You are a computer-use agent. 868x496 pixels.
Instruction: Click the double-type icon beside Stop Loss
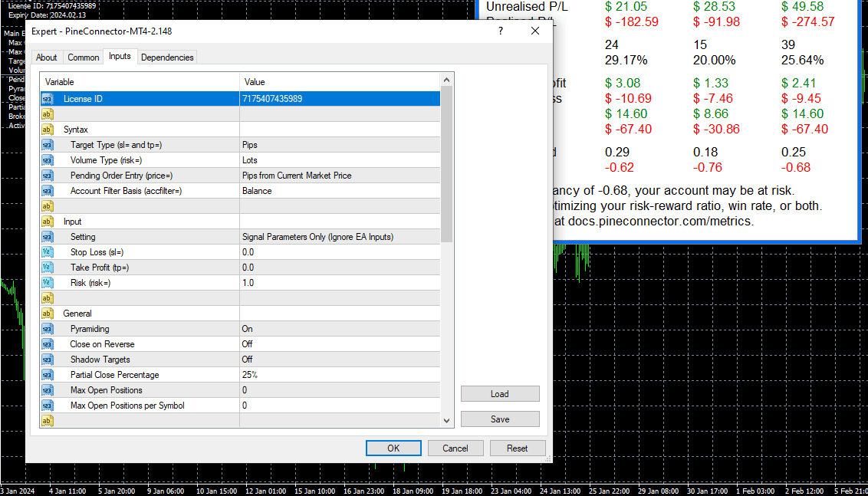(48, 252)
